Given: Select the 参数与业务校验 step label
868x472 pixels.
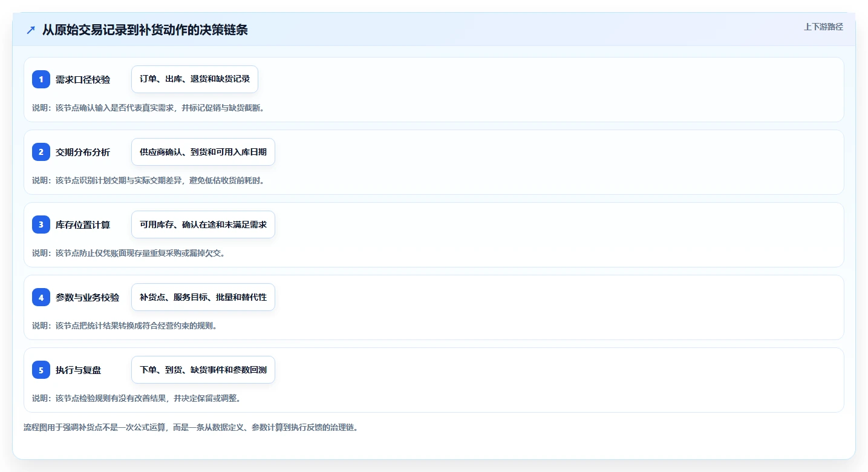Looking at the screenshot, I should (87, 297).
